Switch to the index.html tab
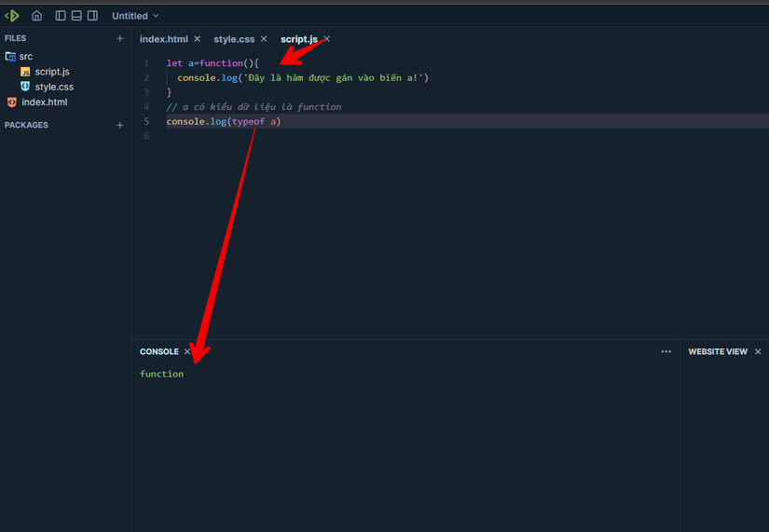The height and width of the screenshot is (532, 769). (164, 39)
